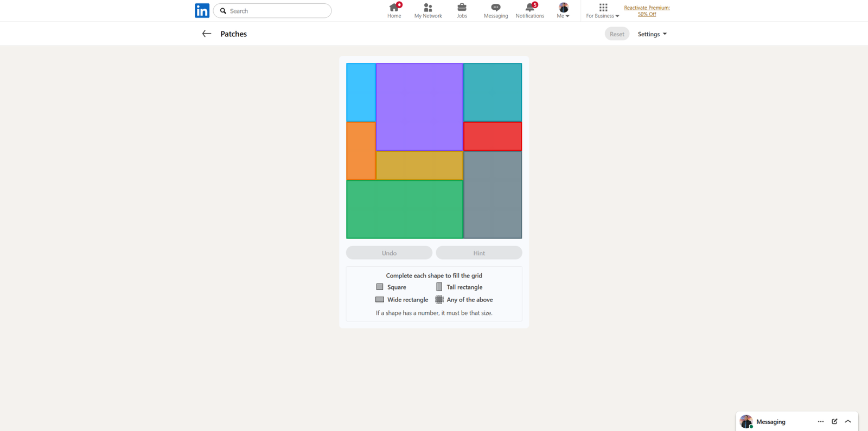This screenshot has height=431, width=868.
Task: Expand the Me profile dropdown
Action: tap(563, 10)
